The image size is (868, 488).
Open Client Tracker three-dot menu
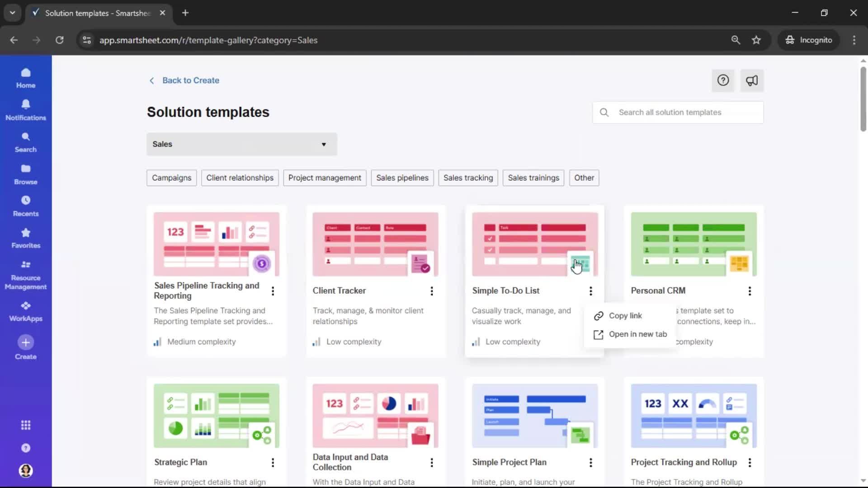tap(432, 291)
